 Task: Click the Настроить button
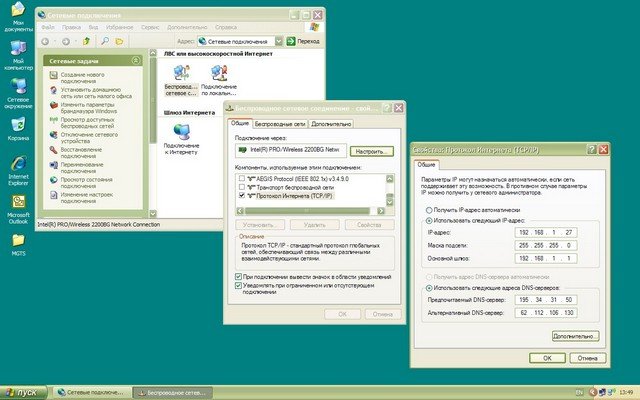[372, 150]
